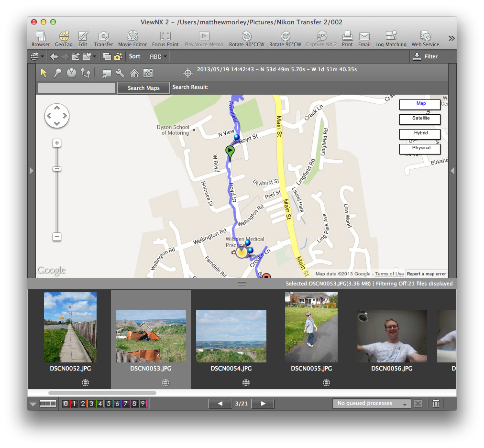Screen dimensions: 484x448
Task: Click the crosshair location icon
Action: point(187,74)
